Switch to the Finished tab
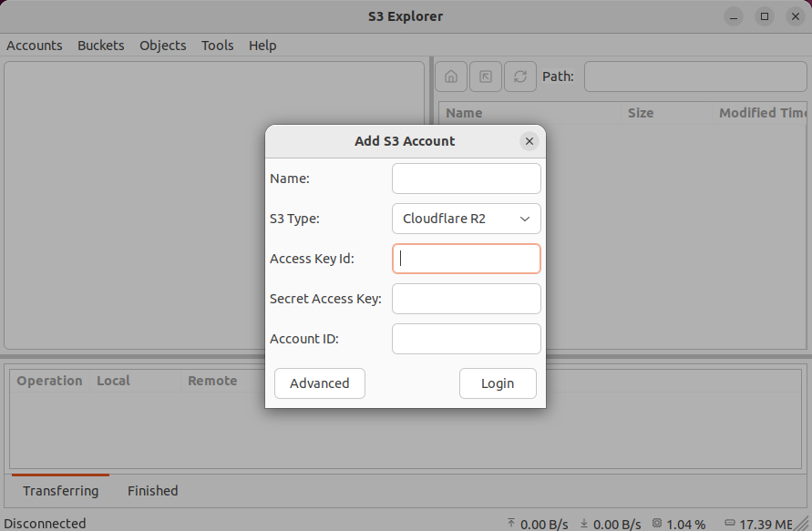 coord(152,490)
